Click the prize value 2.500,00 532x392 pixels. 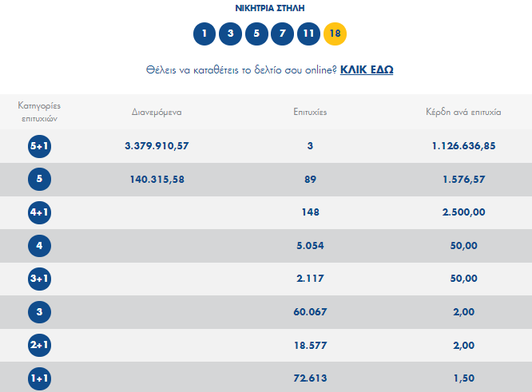(x=463, y=212)
